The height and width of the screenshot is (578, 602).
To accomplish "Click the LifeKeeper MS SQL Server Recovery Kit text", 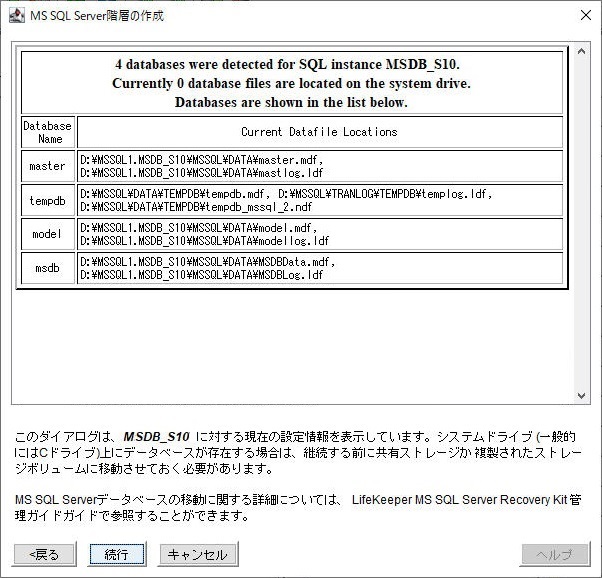I will [x=459, y=500].
